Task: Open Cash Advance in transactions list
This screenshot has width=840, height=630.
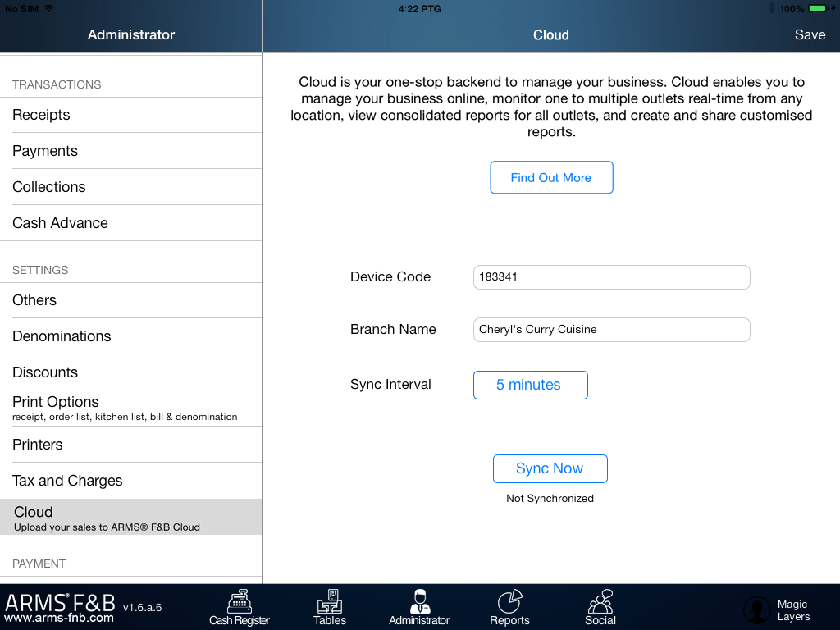Action: point(131,223)
